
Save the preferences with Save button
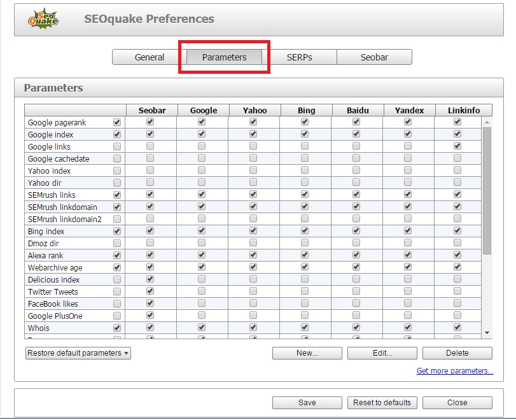(x=307, y=403)
